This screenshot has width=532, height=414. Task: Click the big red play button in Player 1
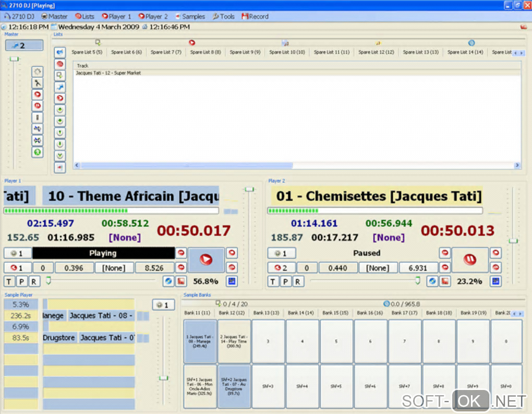(206, 260)
